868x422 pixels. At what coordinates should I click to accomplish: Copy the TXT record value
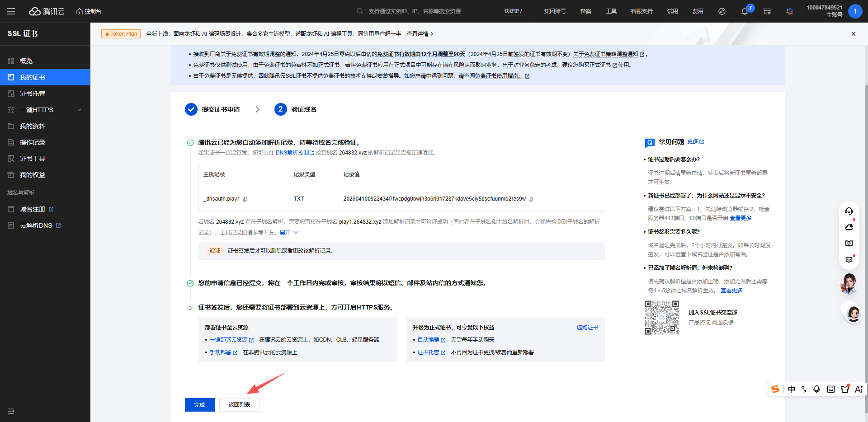click(x=531, y=199)
